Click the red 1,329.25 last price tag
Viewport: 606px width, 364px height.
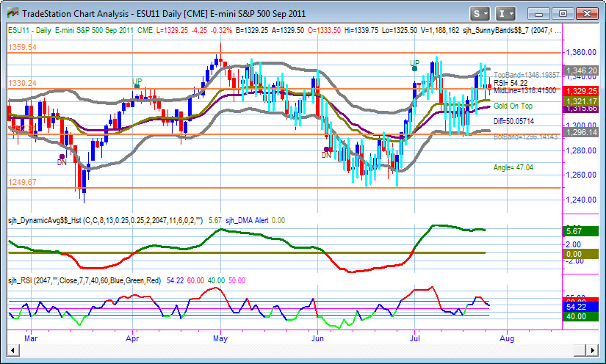point(581,91)
